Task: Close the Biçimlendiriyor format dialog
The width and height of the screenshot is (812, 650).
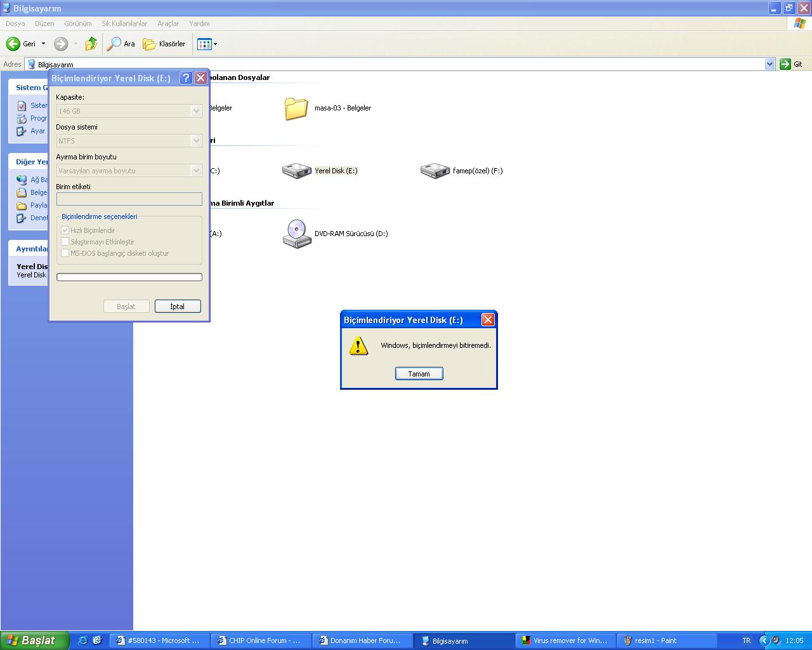Action: [200, 77]
